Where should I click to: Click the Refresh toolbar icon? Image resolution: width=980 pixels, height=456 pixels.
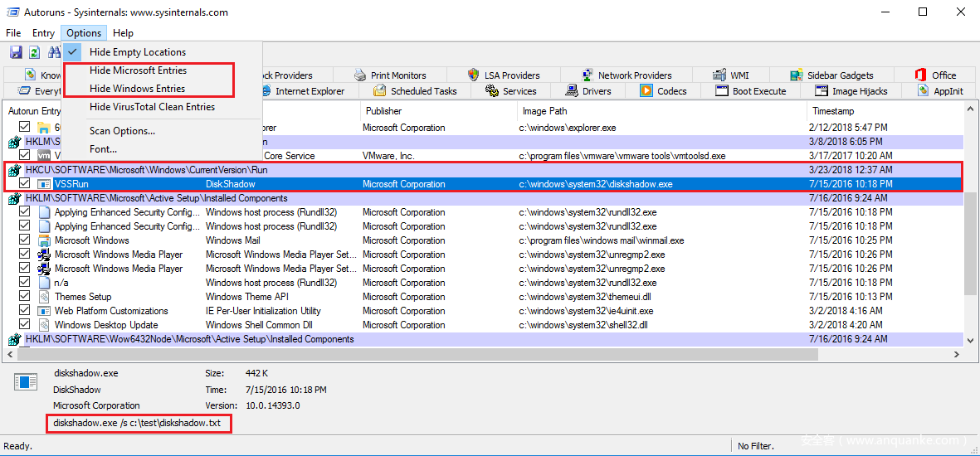(35, 52)
